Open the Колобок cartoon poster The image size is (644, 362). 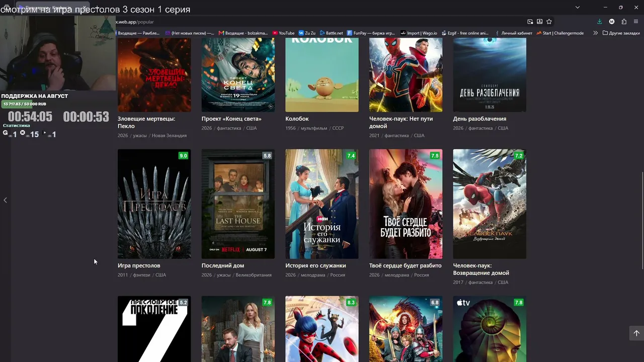point(322,74)
